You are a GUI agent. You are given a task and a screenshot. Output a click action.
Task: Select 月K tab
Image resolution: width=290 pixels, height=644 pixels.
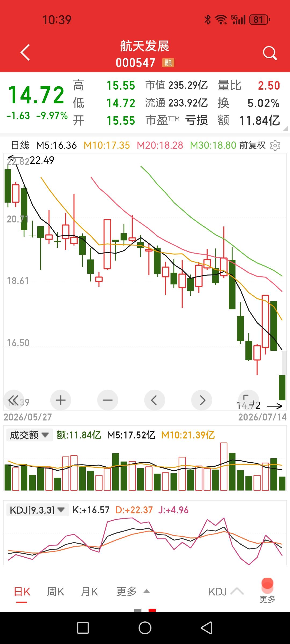tap(89, 592)
